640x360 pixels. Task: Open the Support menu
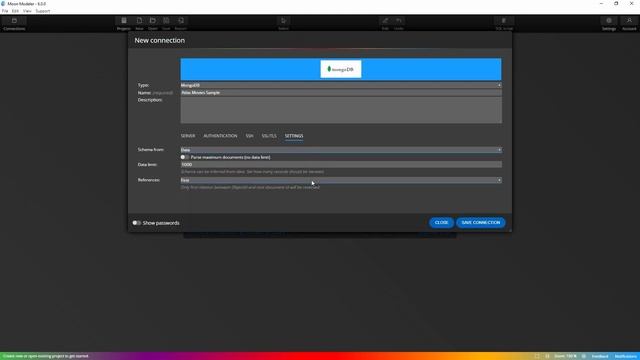(x=43, y=11)
